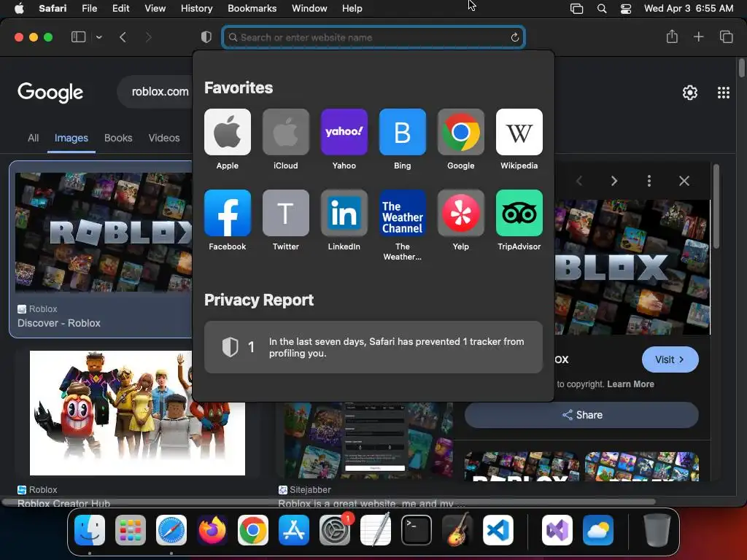Open the Roblox Creator Hub characters image
This screenshot has width=747, height=560.
(x=137, y=413)
